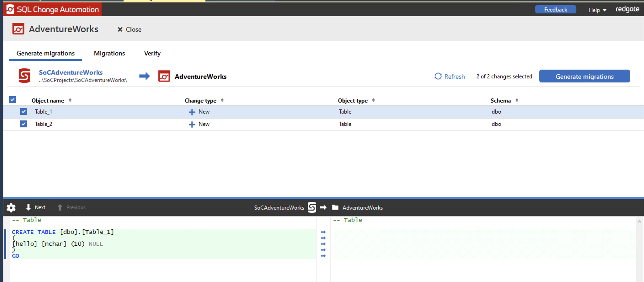Screen dimensions: 644x282
Task: Uncheck the Table_2 checkbox
Action: click(x=24, y=124)
